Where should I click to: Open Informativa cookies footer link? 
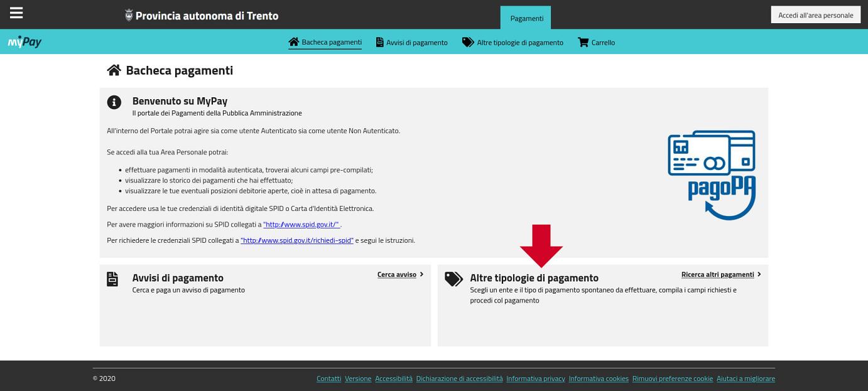pos(599,378)
